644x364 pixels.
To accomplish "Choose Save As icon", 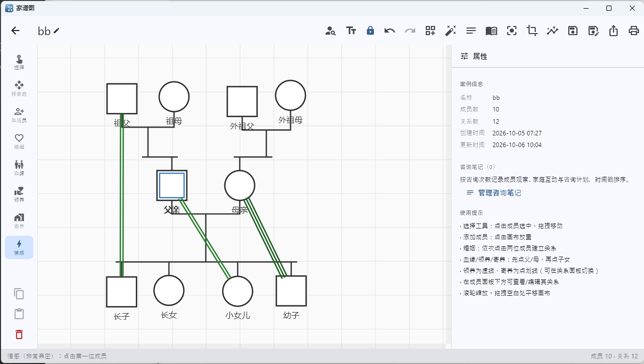I will (593, 31).
